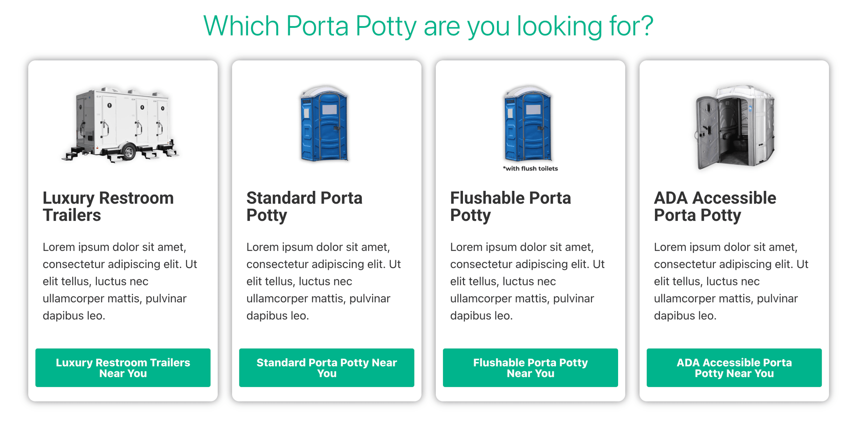Open Flushable Porta Potty Near You button
Viewport: 868px width, 426px height.
[x=530, y=368]
